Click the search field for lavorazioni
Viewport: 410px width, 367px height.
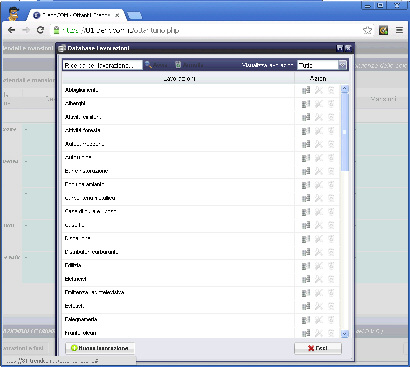click(102, 65)
